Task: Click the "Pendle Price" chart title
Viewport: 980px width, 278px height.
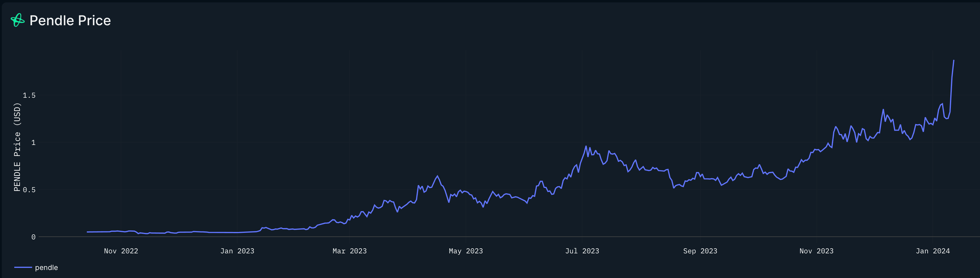Action: (x=70, y=20)
